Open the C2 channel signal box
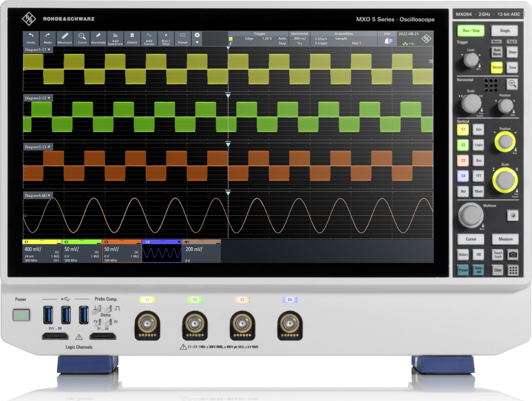The width and height of the screenshot is (532, 401). point(82,251)
